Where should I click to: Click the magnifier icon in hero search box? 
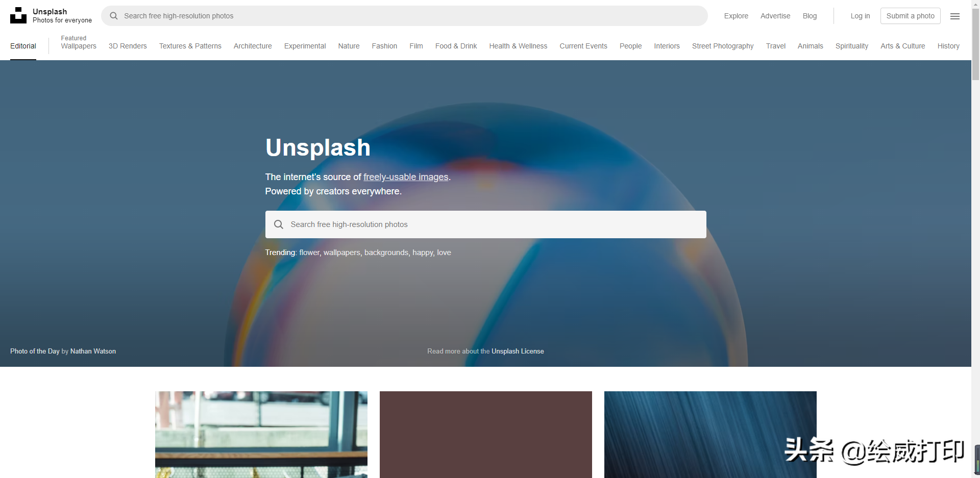(279, 224)
